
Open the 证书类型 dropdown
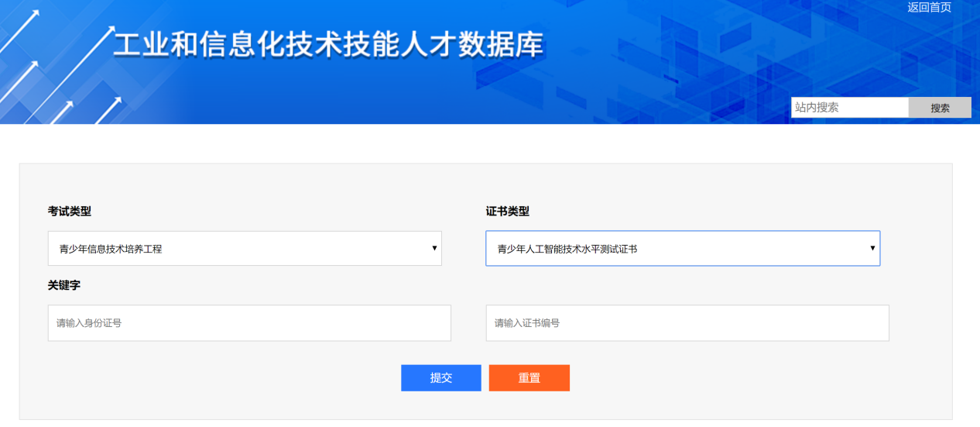[x=683, y=249]
